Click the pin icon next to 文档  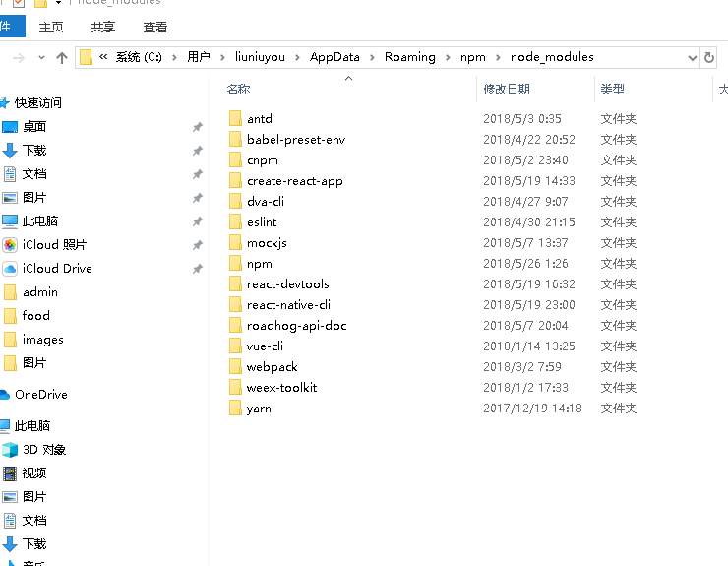coord(198,174)
